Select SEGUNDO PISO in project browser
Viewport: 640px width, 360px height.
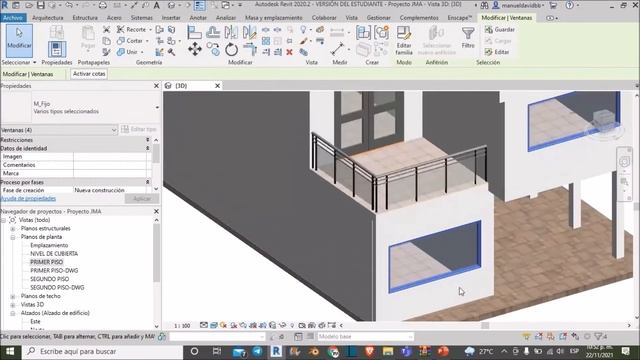tap(49, 279)
